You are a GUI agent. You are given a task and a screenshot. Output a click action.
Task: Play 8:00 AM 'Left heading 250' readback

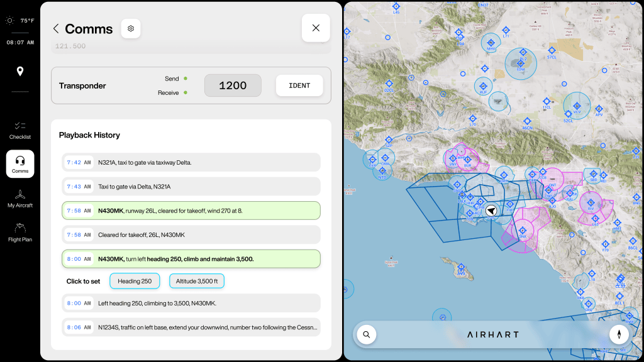(x=191, y=304)
